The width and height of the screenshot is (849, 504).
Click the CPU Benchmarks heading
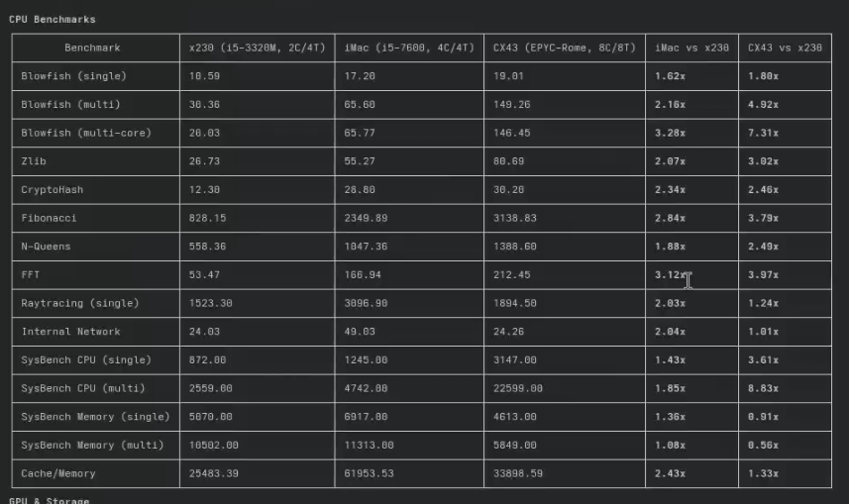click(x=53, y=19)
